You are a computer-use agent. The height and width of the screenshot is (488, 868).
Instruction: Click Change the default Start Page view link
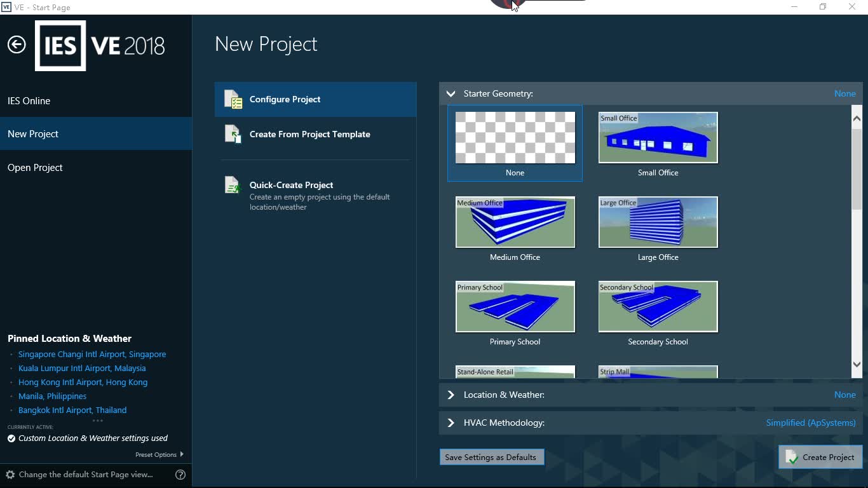pyautogui.click(x=86, y=475)
